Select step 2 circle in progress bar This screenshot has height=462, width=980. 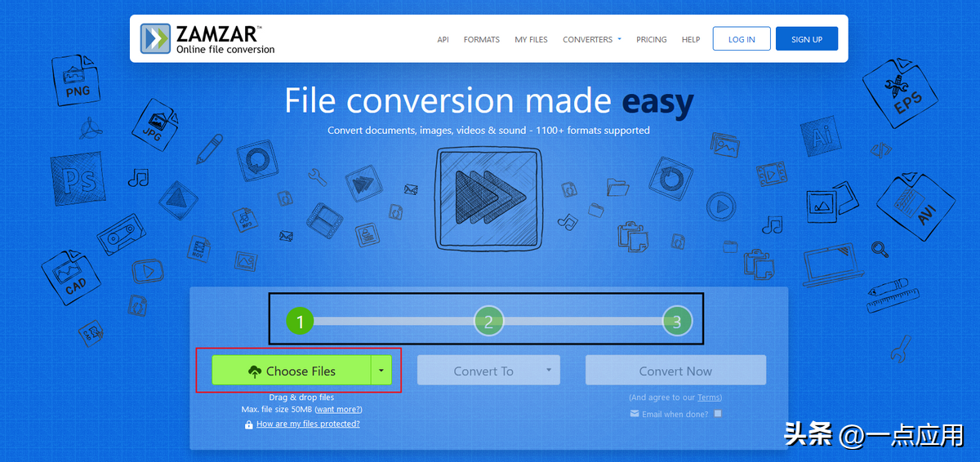488,322
